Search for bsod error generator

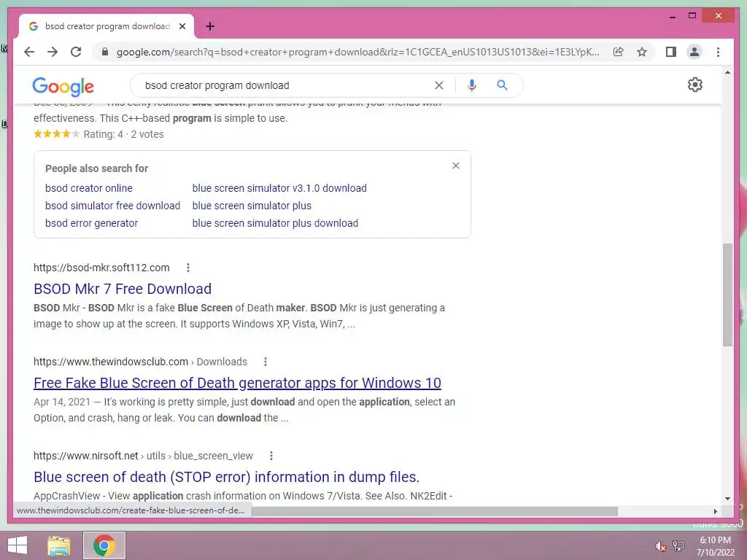tap(91, 223)
